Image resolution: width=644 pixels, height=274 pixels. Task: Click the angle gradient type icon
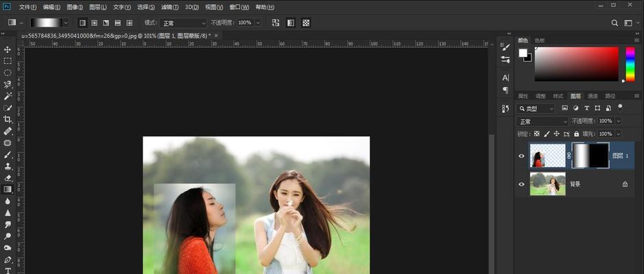[106, 23]
